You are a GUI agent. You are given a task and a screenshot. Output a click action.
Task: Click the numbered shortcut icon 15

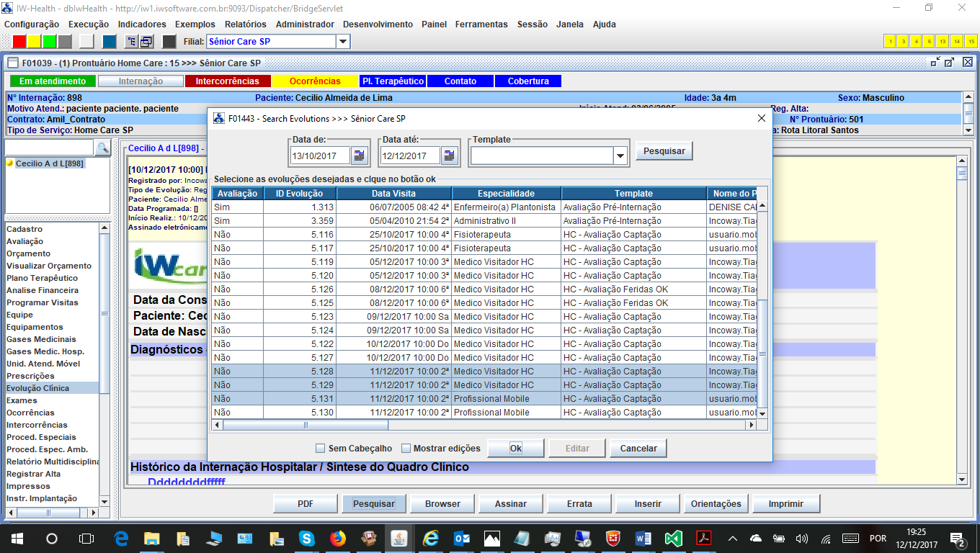pyautogui.click(x=971, y=41)
